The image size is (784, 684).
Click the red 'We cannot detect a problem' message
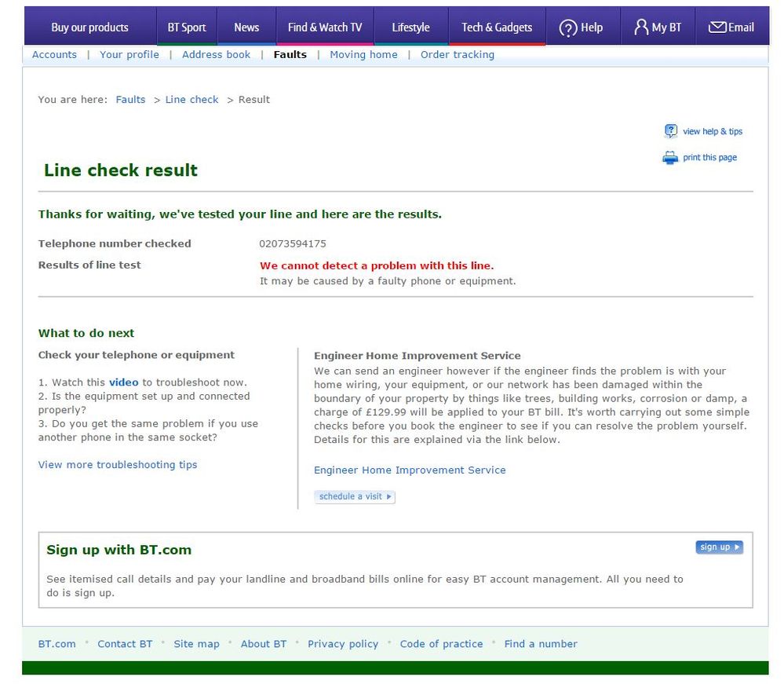click(x=377, y=265)
